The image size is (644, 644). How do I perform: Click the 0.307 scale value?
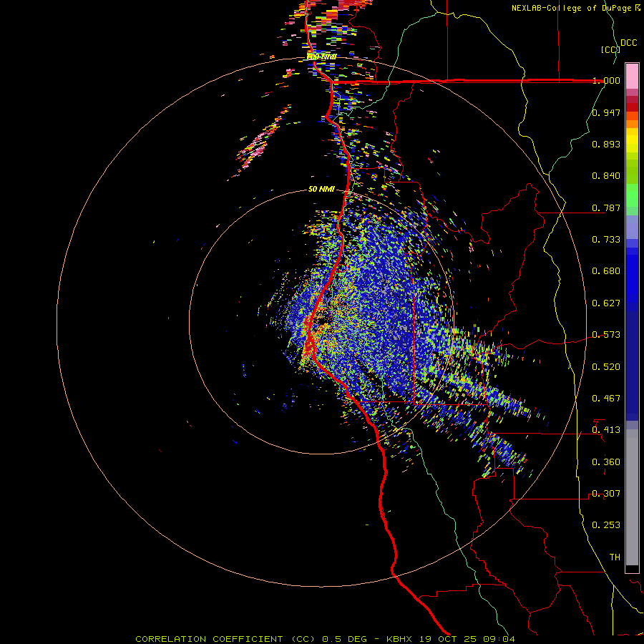point(606,494)
